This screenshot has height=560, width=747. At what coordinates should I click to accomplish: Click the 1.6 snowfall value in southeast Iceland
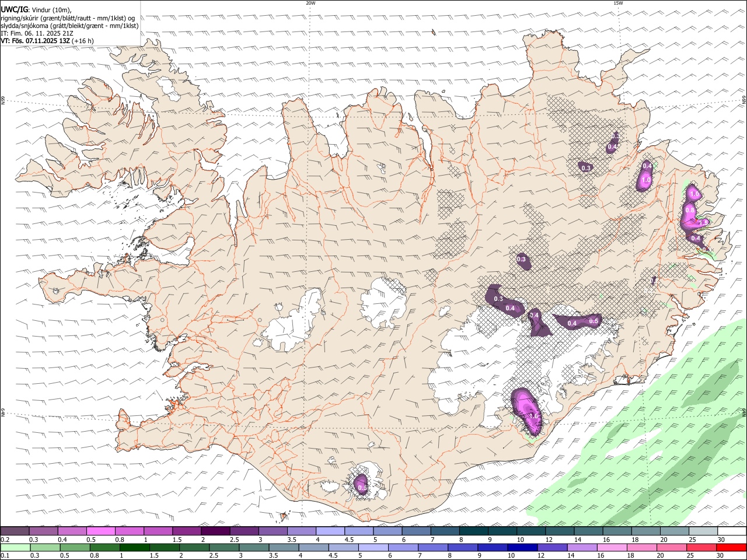pyautogui.click(x=533, y=415)
